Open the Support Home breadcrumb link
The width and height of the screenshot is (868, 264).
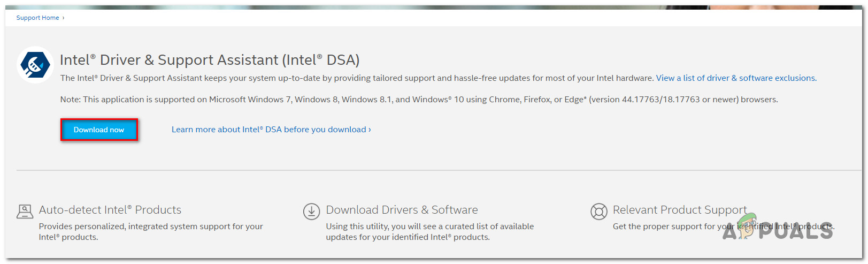click(37, 18)
